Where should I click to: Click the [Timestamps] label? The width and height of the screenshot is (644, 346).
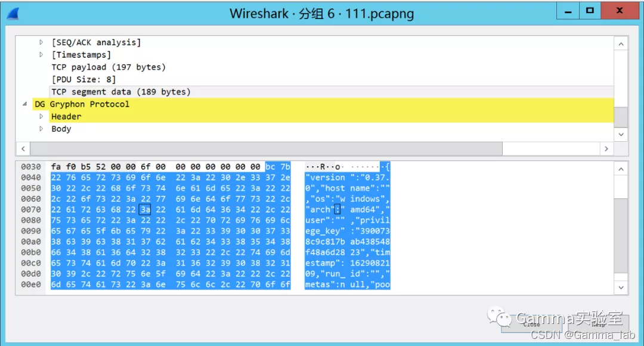point(81,55)
